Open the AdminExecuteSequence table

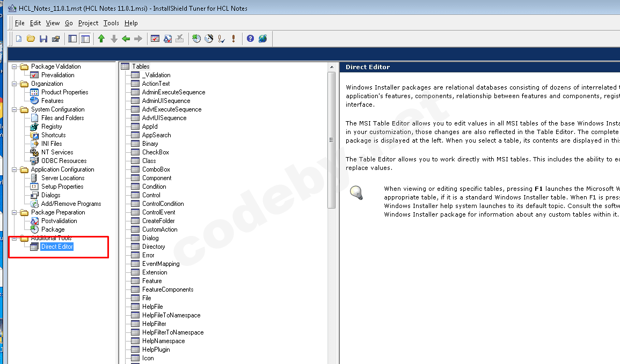click(x=173, y=92)
